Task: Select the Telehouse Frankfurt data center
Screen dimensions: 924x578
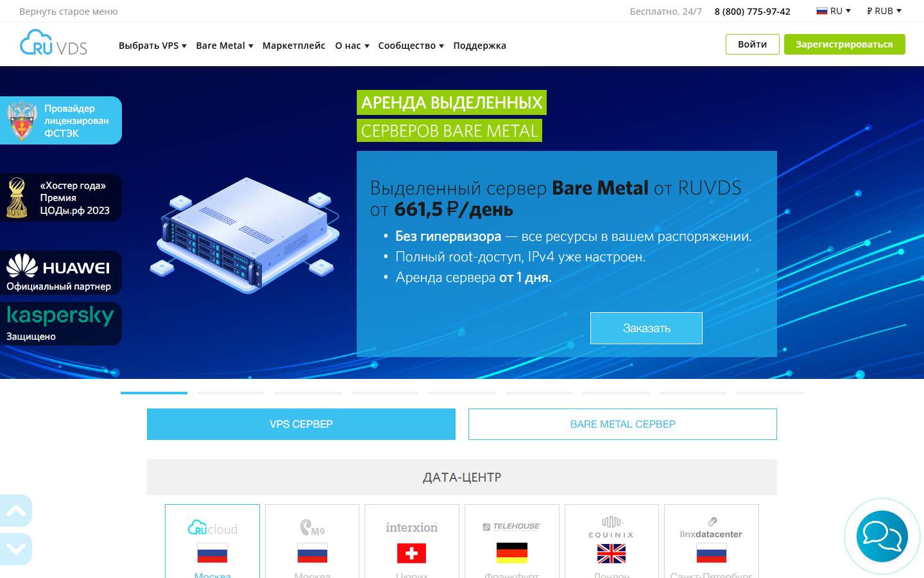Action: tap(512, 541)
